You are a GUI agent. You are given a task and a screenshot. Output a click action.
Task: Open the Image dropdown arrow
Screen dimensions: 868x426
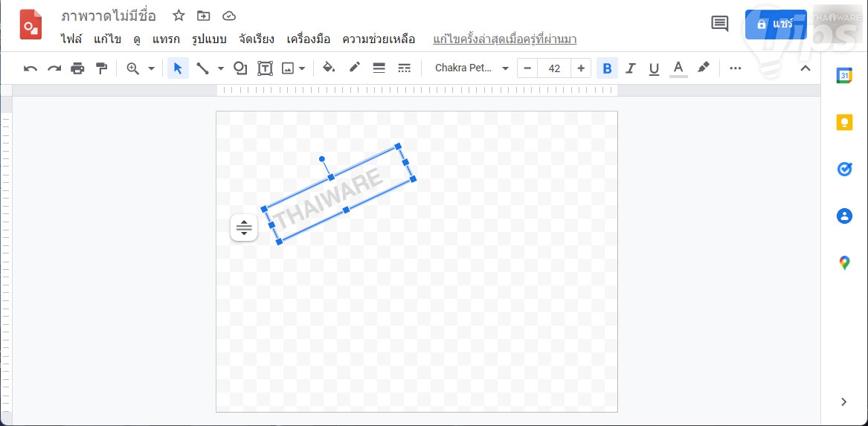(x=302, y=68)
